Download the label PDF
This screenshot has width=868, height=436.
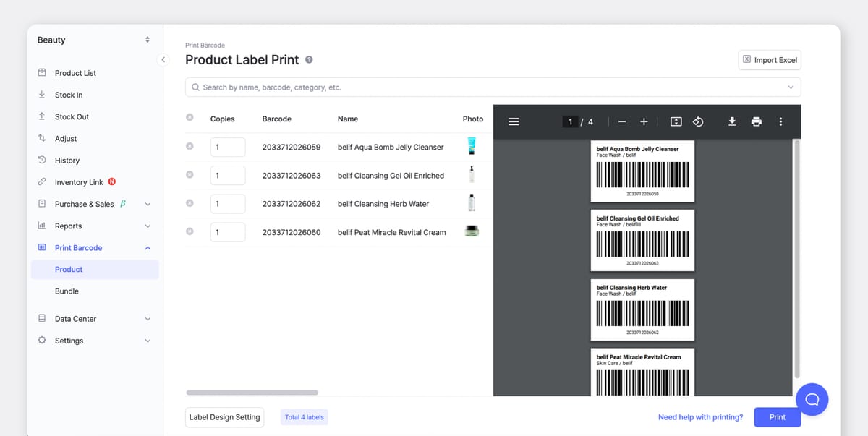pos(732,121)
